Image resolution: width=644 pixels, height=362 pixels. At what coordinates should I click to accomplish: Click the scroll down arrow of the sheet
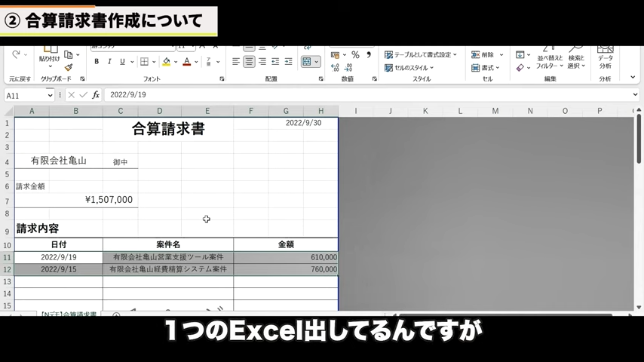tap(639, 308)
